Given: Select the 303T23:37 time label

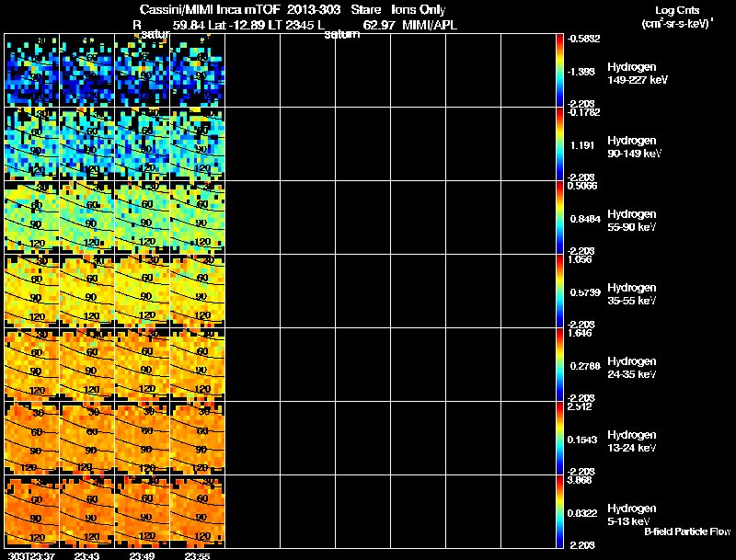Looking at the screenshot, I should (x=30, y=554).
